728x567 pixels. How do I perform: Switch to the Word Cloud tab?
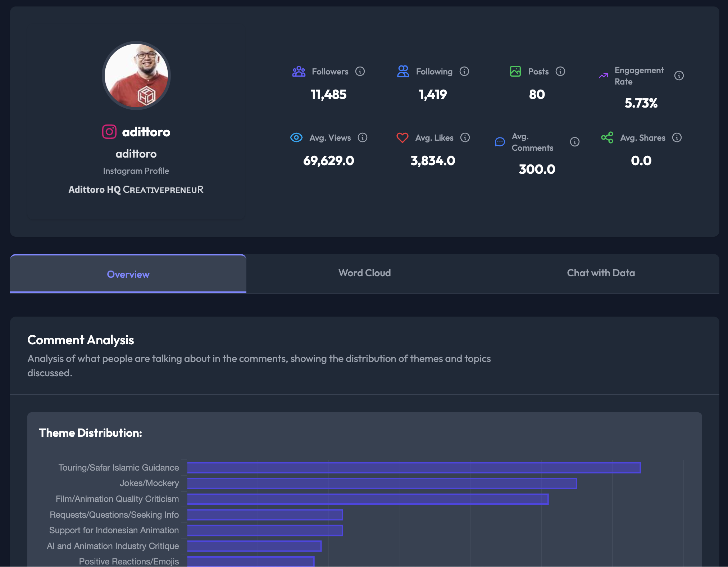[364, 273]
